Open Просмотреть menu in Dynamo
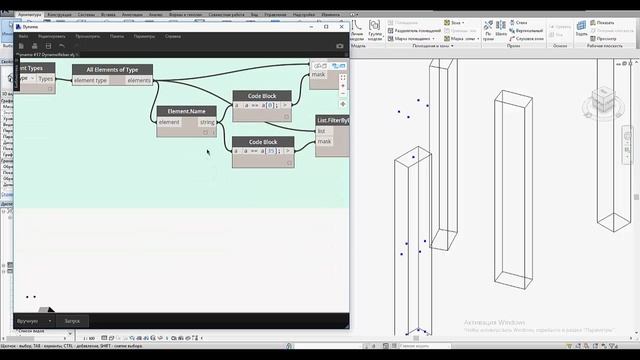Image resolution: width=640 pixels, height=360 pixels. [88, 36]
